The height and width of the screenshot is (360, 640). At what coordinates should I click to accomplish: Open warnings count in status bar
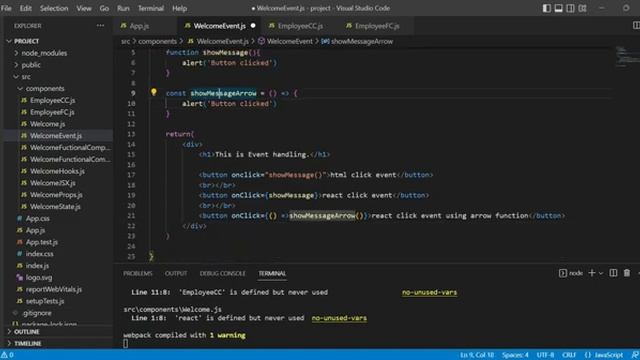pyautogui.click(x=7, y=355)
